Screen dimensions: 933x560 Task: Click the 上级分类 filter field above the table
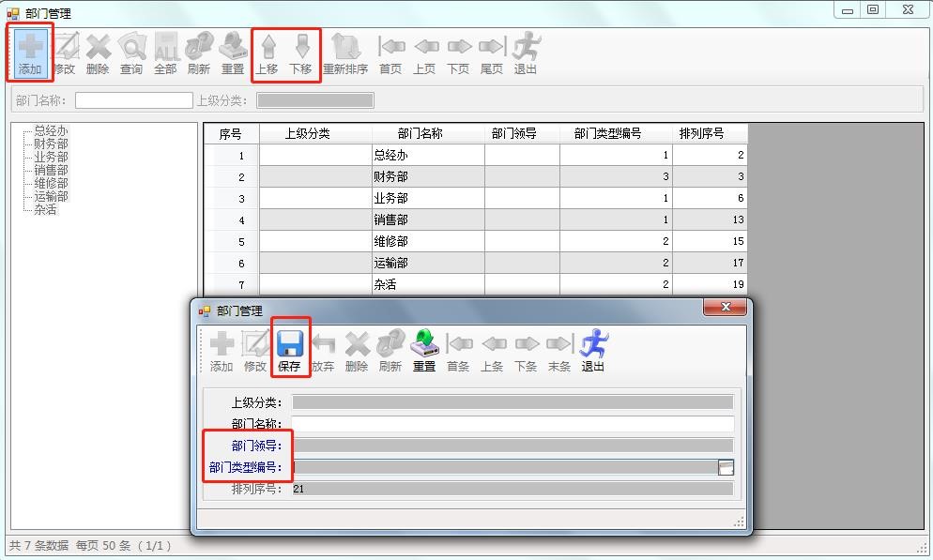(x=315, y=100)
